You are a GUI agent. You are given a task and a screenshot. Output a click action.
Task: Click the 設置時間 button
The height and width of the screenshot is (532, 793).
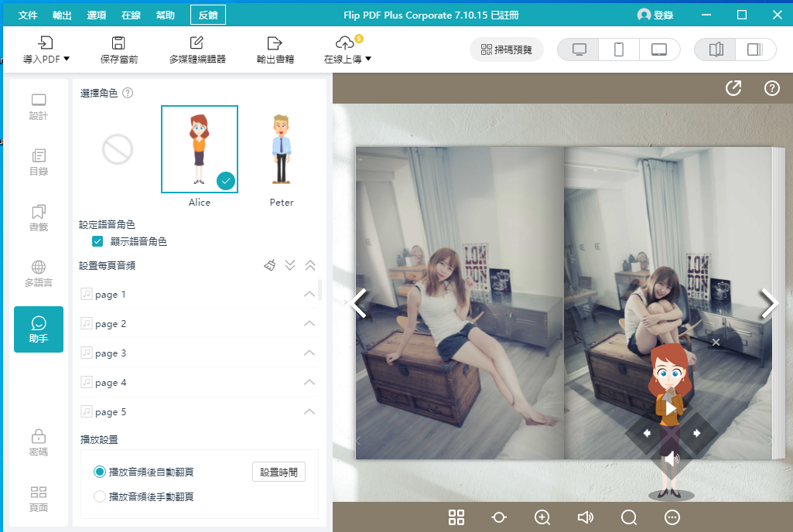(279, 472)
